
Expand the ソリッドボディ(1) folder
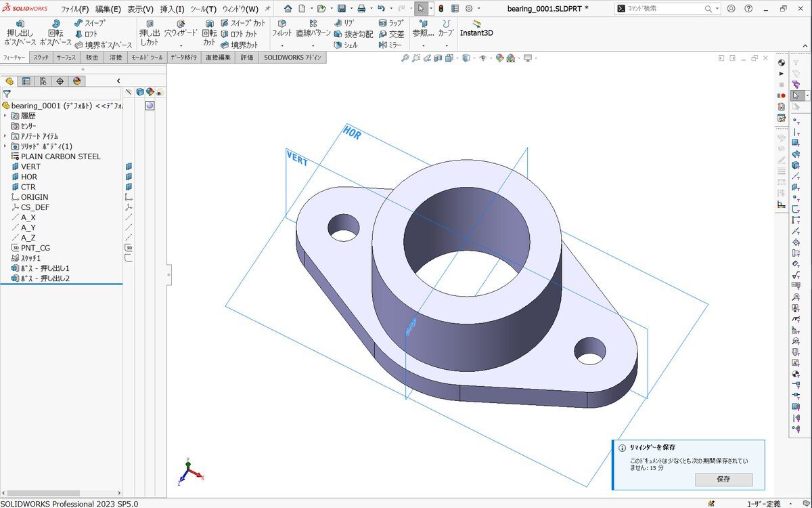[x=5, y=146]
